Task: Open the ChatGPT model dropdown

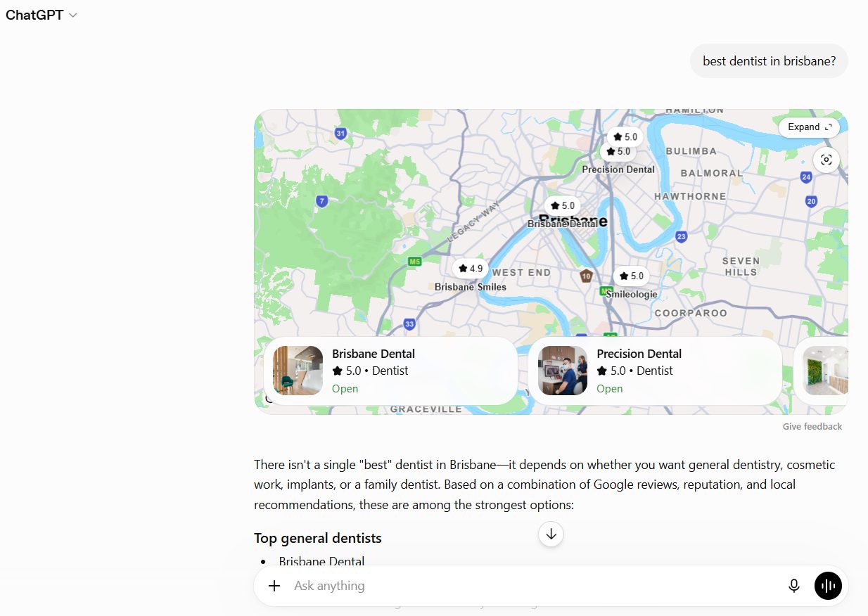Action: (42, 15)
